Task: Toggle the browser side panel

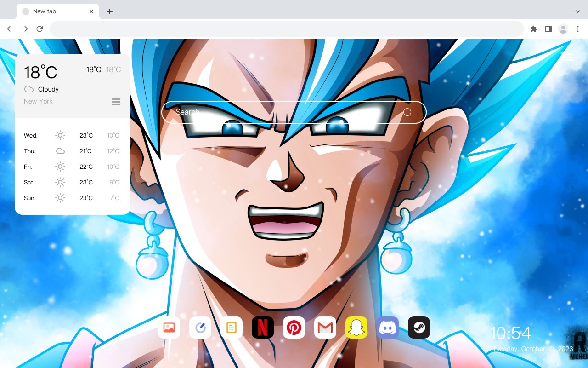Action: click(x=548, y=29)
